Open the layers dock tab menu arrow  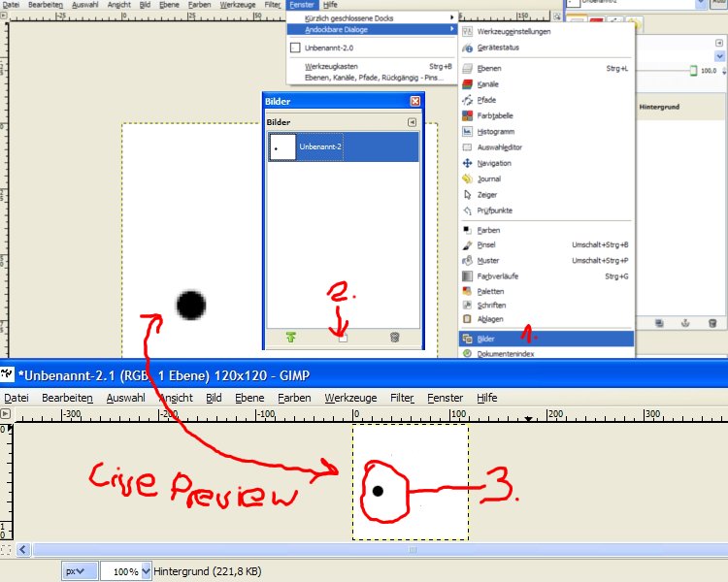(x=718, y=43)
